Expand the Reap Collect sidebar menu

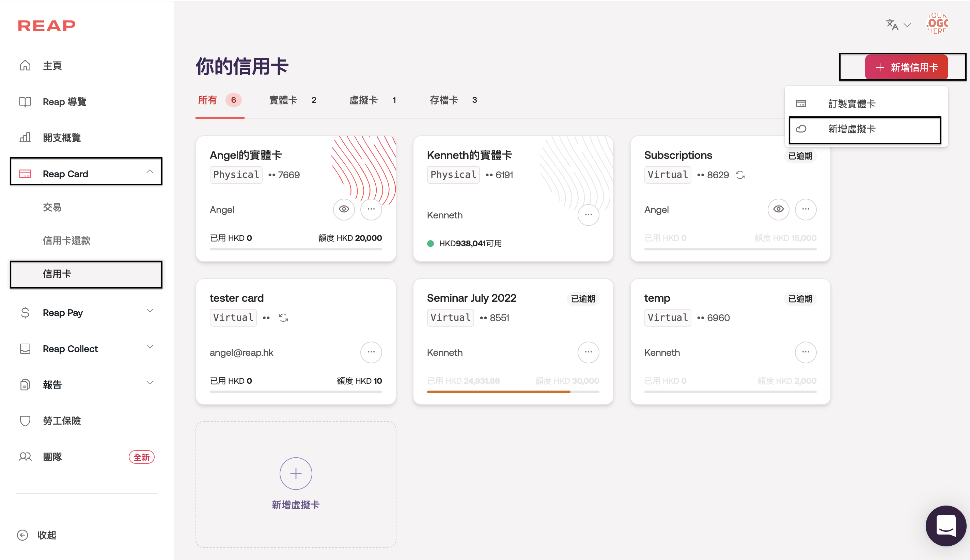pos(150,347)
